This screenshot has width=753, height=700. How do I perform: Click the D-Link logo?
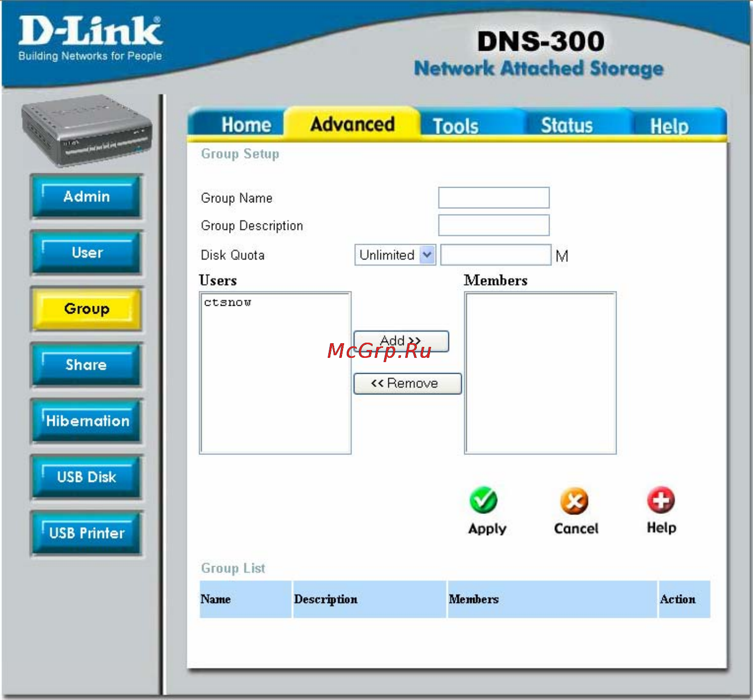pos(90,38)
